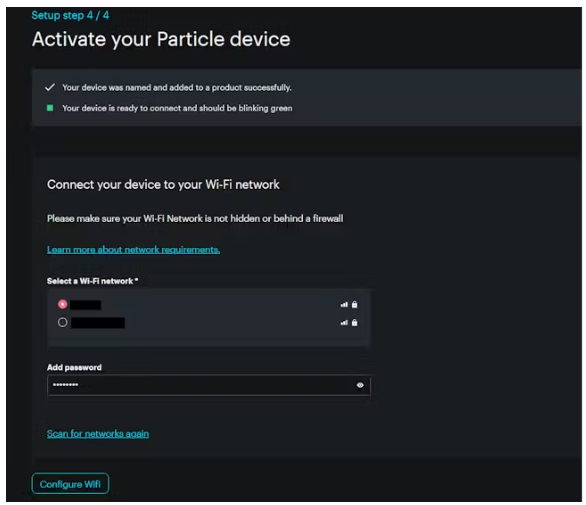Click the Setup step 4 / 4 label

[70, 15]
